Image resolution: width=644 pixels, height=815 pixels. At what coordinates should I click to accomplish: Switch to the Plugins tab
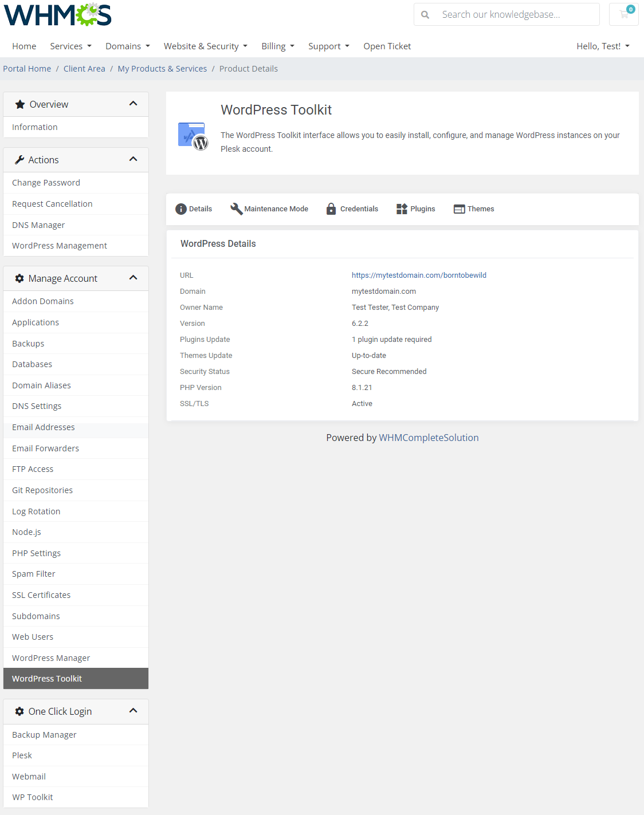[x=416, y=209]
